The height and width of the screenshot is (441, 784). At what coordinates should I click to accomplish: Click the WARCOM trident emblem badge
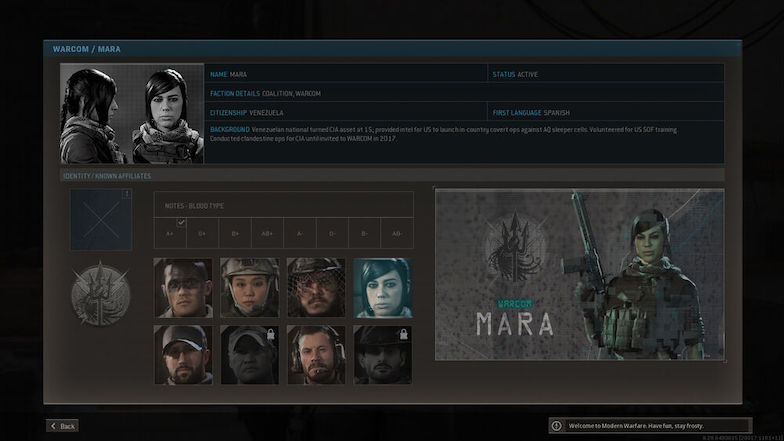100,294
